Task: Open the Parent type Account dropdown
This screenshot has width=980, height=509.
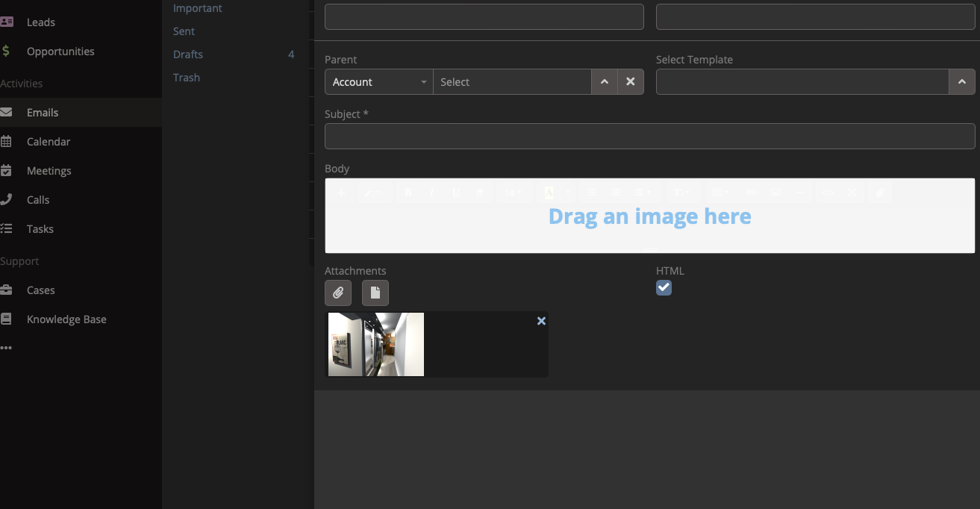Action: (378, 82)
